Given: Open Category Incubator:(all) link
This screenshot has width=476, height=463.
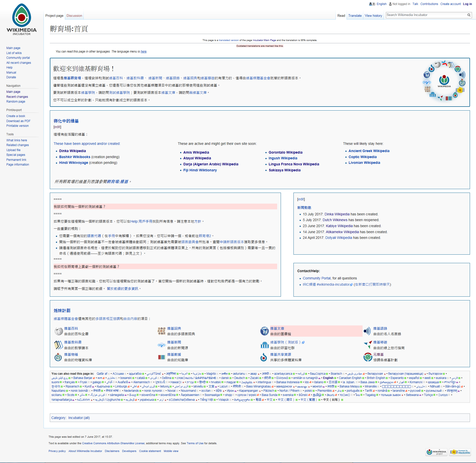Looking at the screenshot, I should pos(79,418).
